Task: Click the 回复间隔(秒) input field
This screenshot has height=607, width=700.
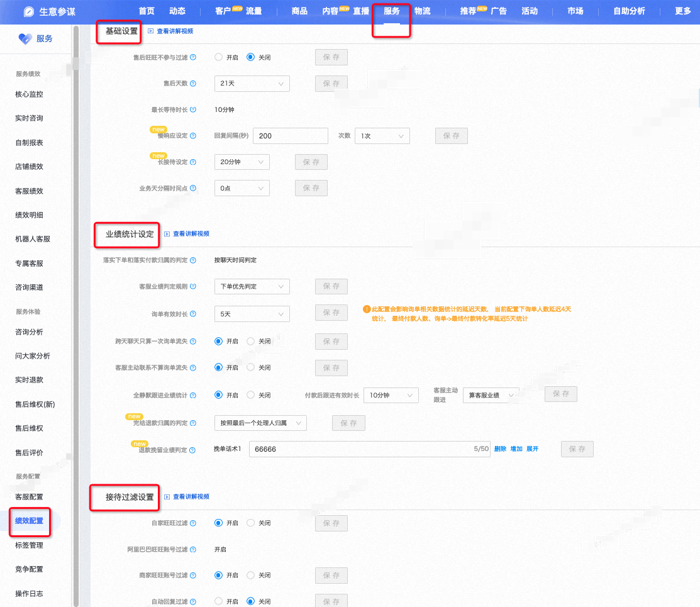Action: [x=290, y=136]
